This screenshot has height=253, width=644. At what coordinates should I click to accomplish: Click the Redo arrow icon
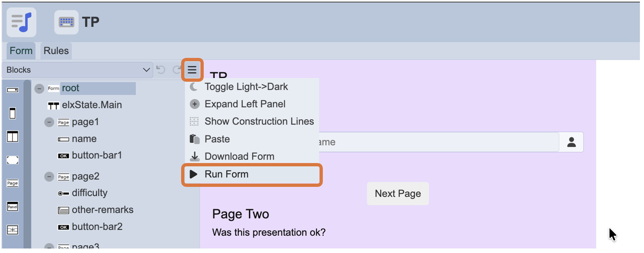coord(177,70)
